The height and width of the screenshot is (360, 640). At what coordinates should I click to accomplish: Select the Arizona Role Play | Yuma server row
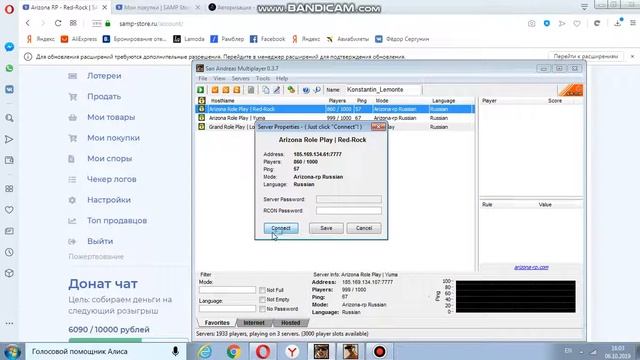click(x=335, y=118)
